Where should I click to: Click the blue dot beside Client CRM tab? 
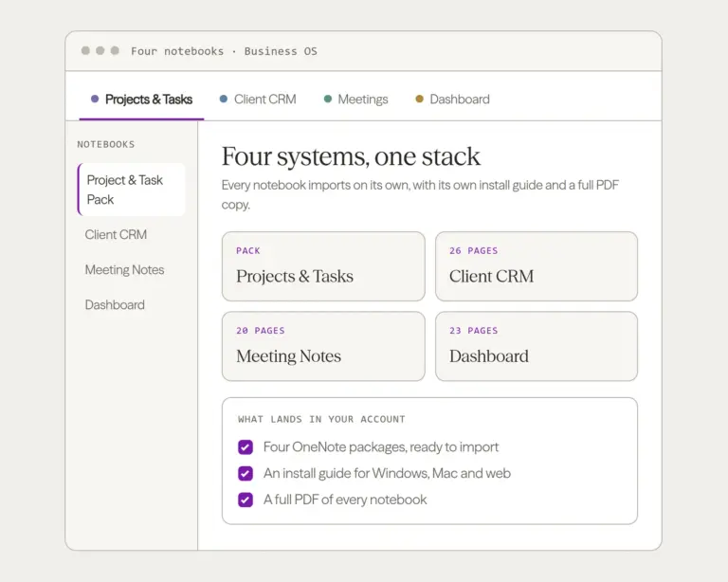coord(224,99)
